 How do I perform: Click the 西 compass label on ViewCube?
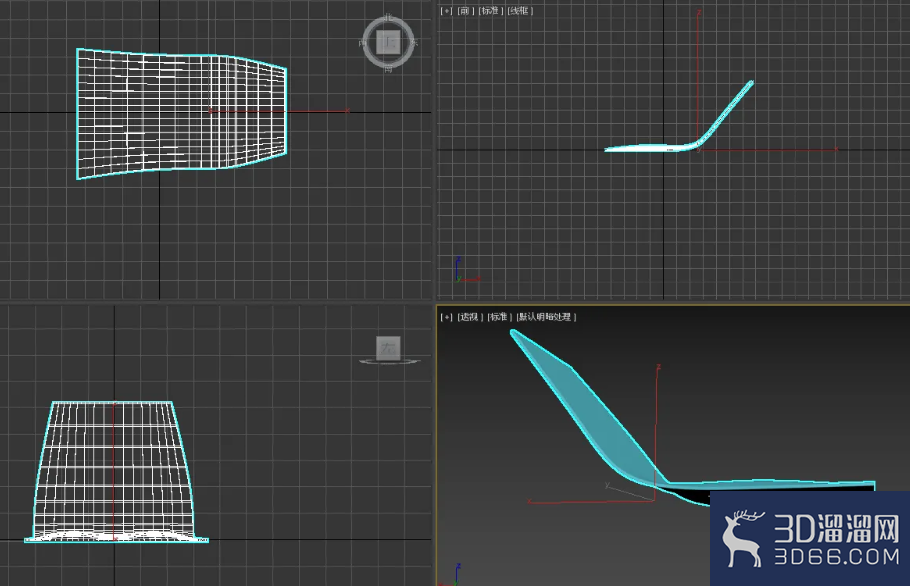click(x=363, y=43)
